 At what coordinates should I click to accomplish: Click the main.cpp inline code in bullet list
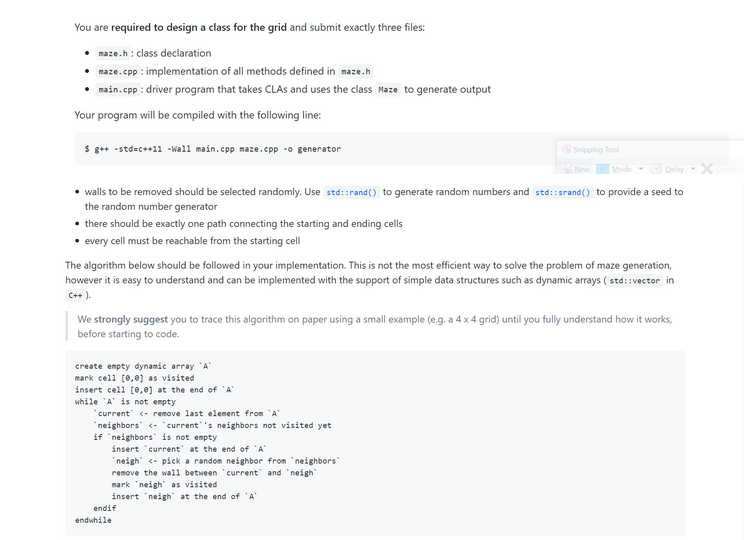click(118, 90)
